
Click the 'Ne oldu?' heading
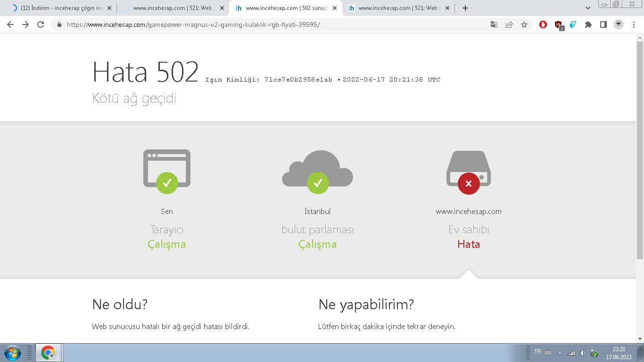pos(120,304)
